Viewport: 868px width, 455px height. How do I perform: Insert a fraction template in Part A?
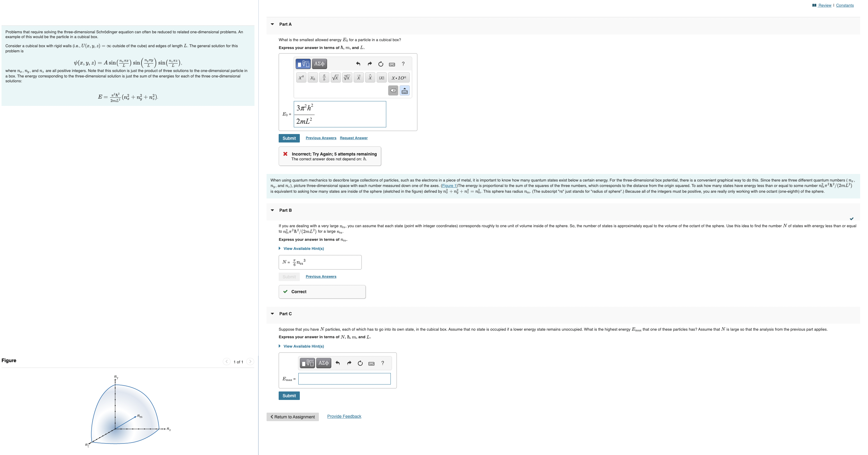point(324,78)
